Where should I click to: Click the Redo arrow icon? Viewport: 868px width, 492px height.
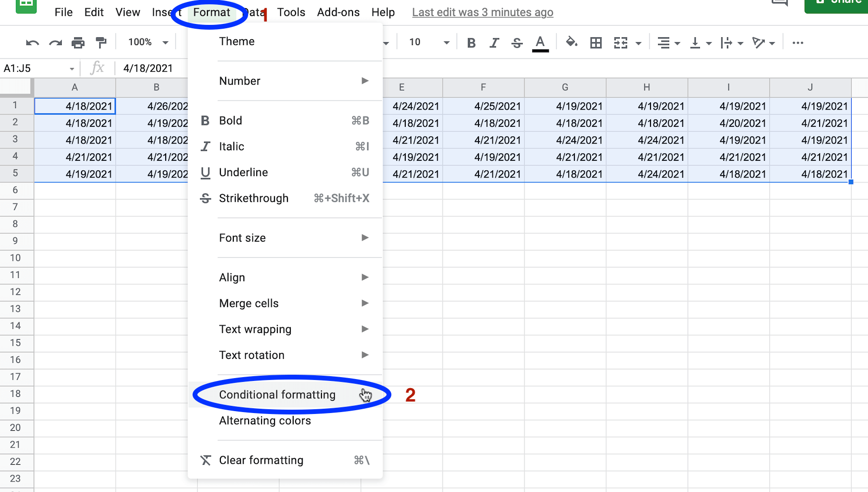(56, 43)
